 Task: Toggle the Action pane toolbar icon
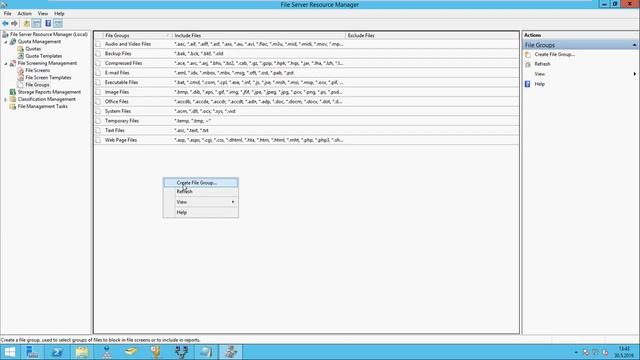click(x=58, y=24)
